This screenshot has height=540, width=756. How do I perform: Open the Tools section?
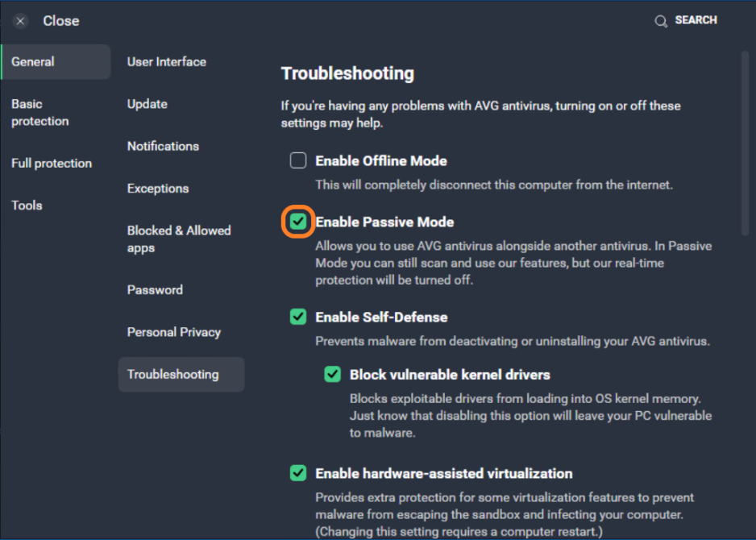pyautogui.click(x=27, y=205)
